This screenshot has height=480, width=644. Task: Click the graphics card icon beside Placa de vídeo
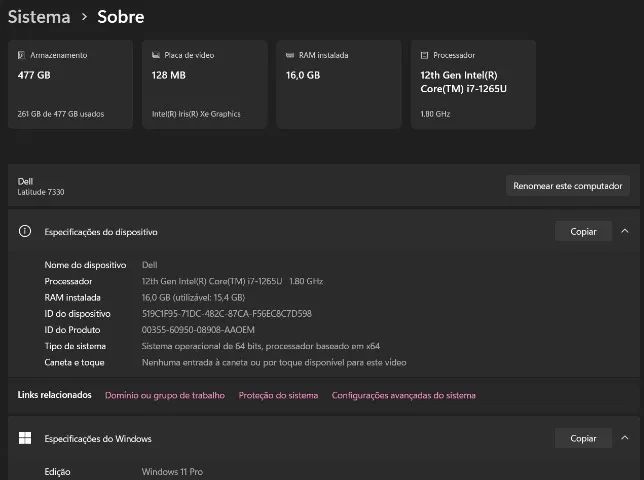(x=156, y=55)
